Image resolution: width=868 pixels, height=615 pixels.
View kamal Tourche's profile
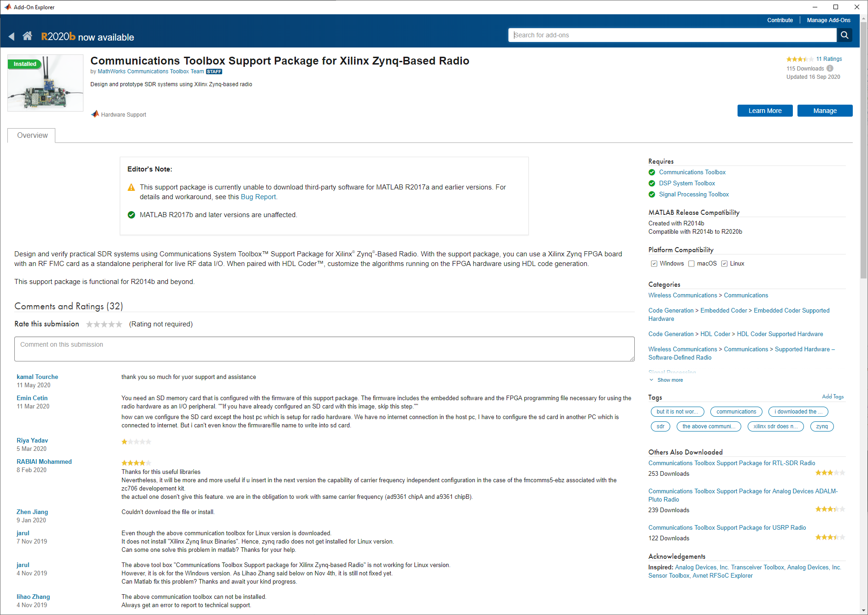pyautogui.click(x=37, y=377)
